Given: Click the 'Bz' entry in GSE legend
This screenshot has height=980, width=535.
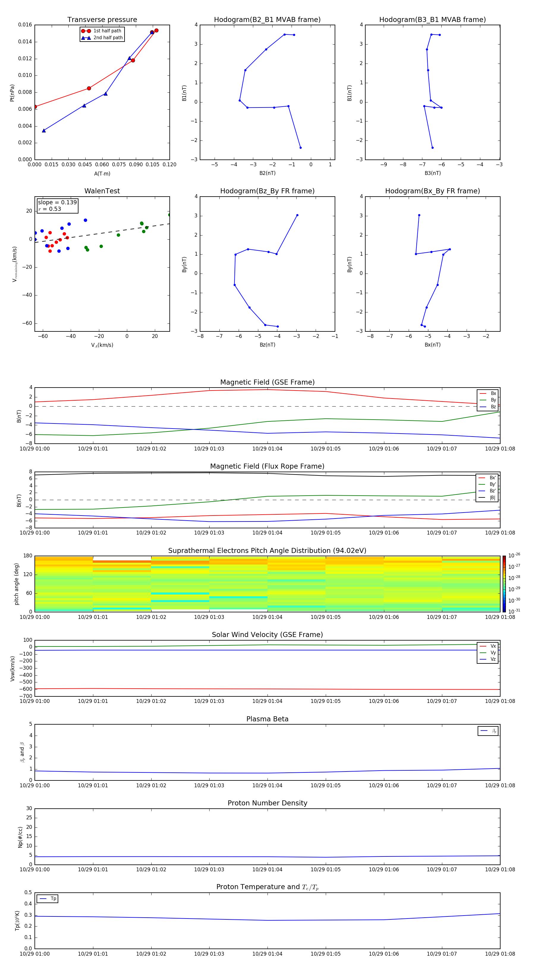Looking at the screenshot, I should [488, 407].
